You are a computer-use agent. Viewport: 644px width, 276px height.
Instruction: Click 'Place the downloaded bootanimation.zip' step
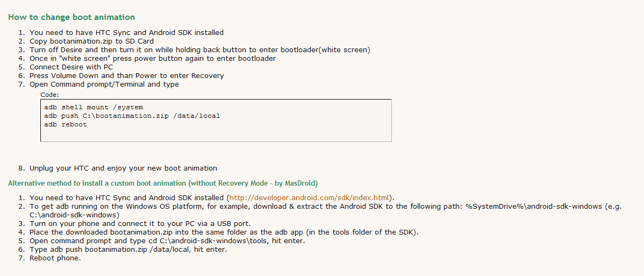coord(224,232)
